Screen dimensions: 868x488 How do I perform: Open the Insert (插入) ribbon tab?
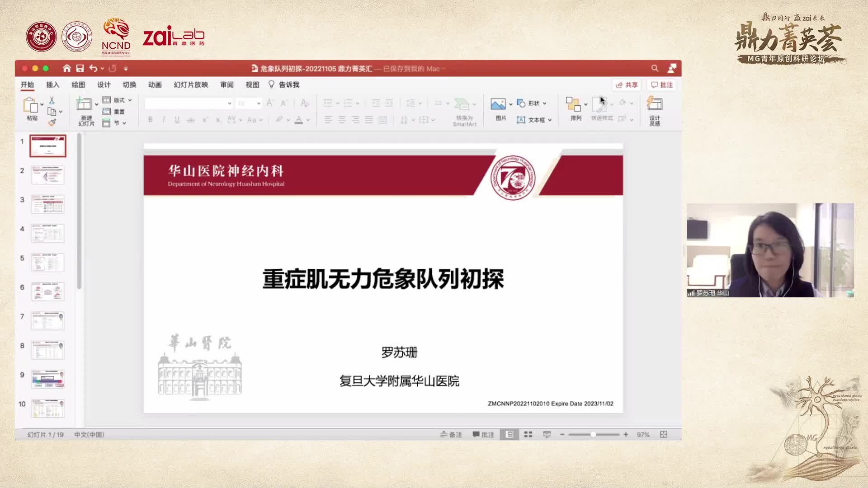coord(52,84)
